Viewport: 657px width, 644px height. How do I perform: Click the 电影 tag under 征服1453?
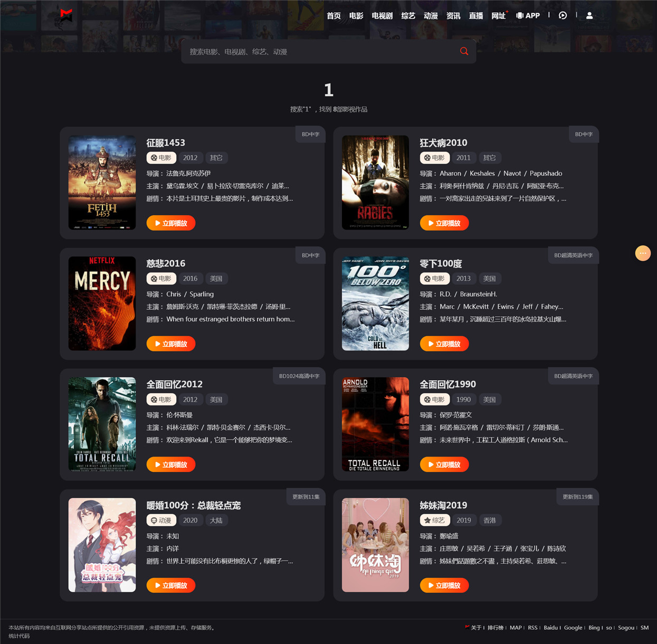(x=161, y=158)
